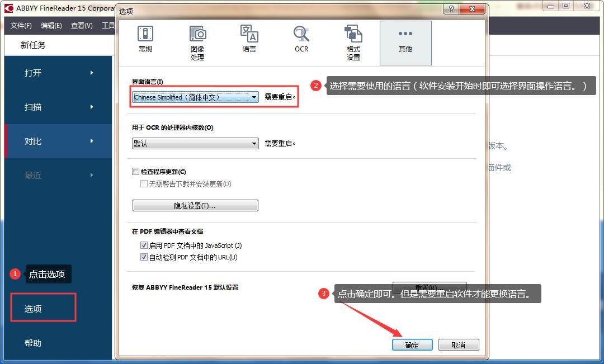Open the 图像处理 image processing tab
This screenshot has height=364, width=604.
[197, 42]
